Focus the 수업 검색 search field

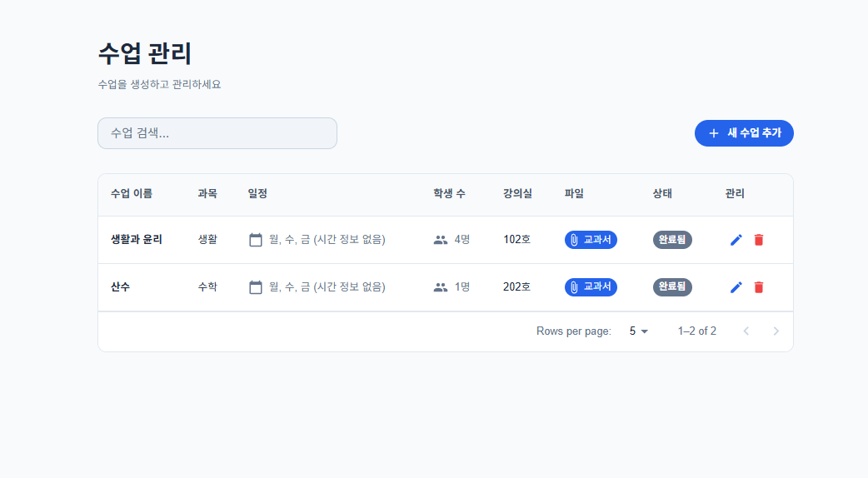[217, 133]
